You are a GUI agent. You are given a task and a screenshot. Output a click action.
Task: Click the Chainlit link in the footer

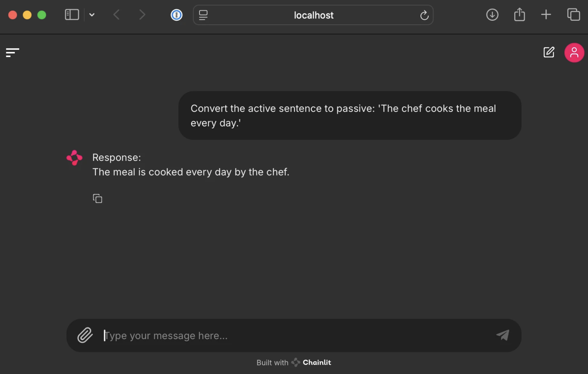pyautogui.click(x=316, y=362)
